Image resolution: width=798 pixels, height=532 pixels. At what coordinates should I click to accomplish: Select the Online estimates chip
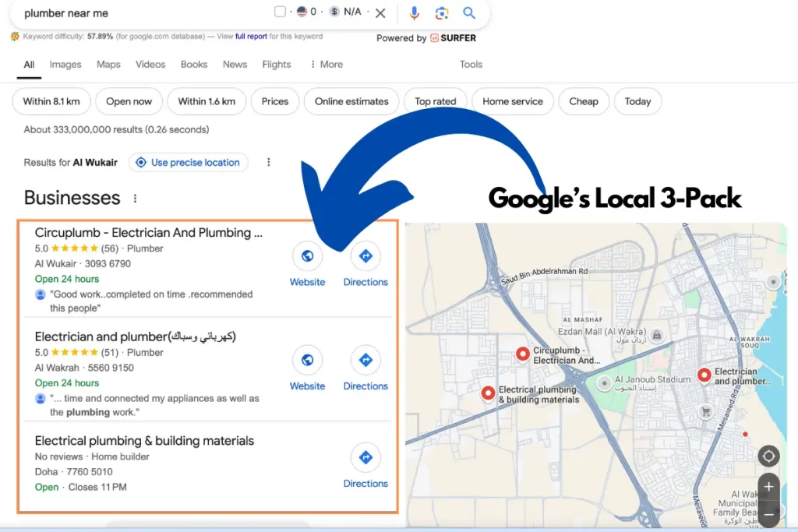(351, 101)
